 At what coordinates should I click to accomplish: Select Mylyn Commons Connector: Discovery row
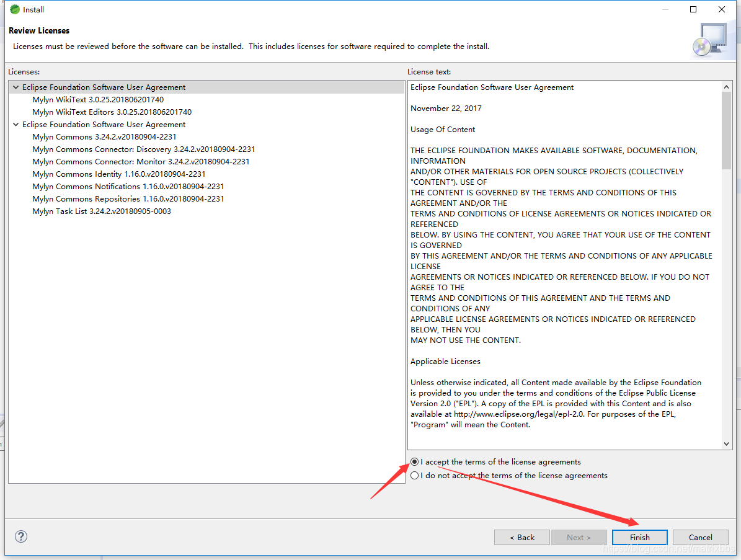pyautogui.click(x=144, y=149)
